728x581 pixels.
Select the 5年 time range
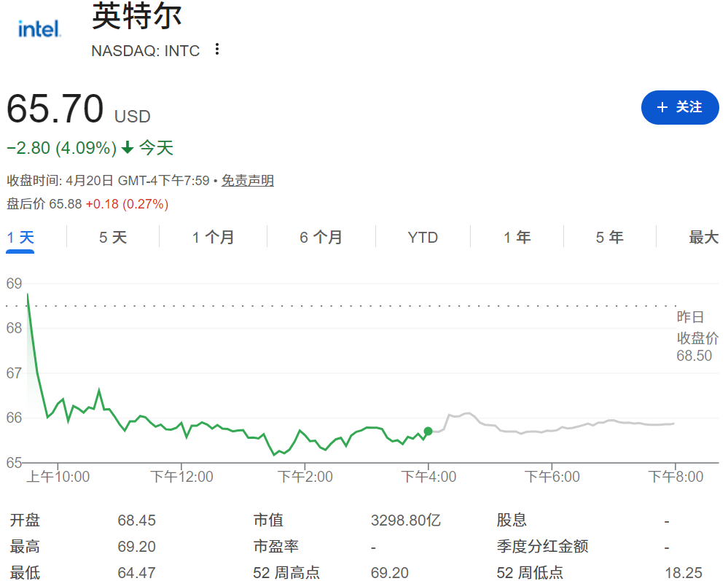[610, 237]
